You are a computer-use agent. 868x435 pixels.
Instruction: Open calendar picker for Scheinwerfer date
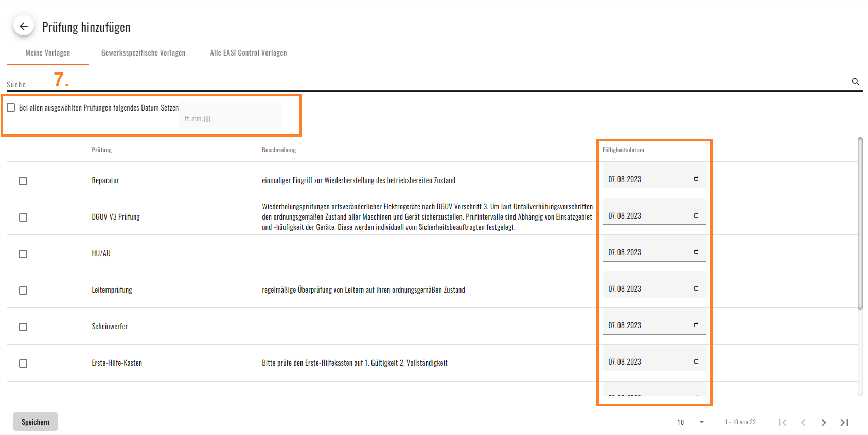click(x=696, y=325)
